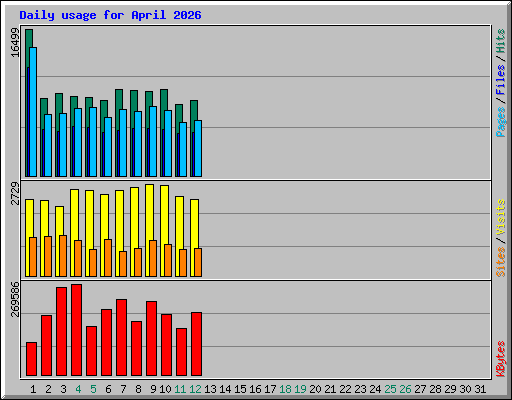Image resolution: width=512 pixels, height=400 pixels.
Task: Click the red KBytes bar for day 4
Action: click(x=76, y=330)
